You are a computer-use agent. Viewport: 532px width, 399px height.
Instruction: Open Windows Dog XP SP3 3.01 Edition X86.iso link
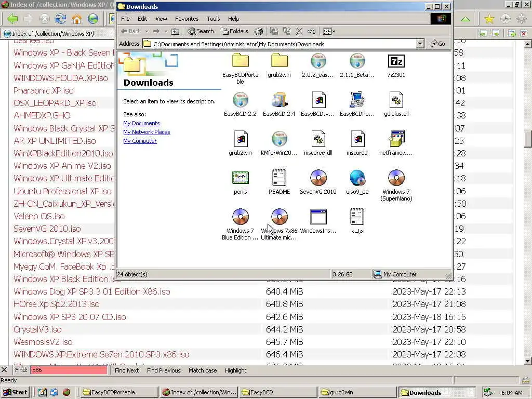click(x=91, y=292)
